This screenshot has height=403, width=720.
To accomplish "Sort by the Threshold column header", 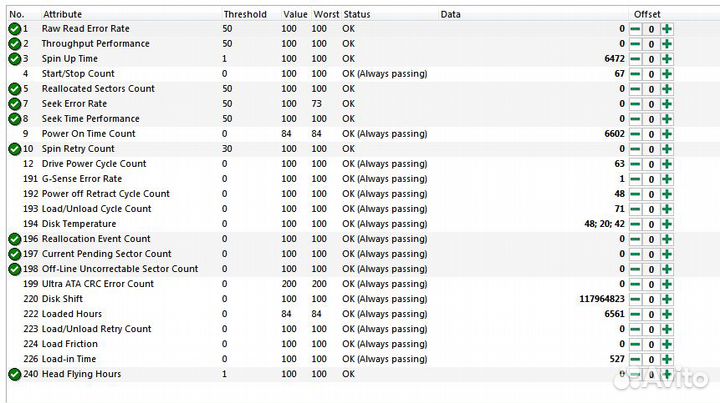I will coord(244,14).
